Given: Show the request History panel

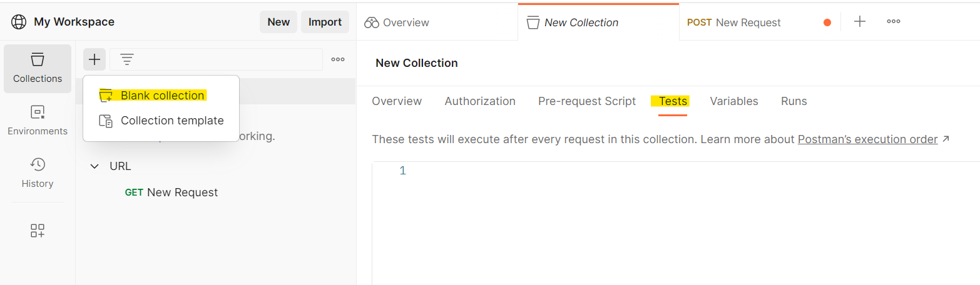Looking at the screenshot, I should 38,174.
